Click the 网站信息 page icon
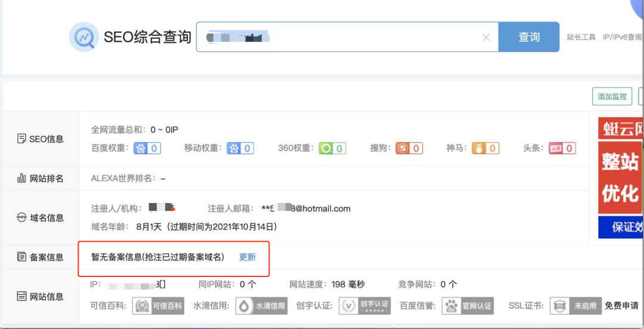This screenshot has height=329, width=644. (21, 296)
